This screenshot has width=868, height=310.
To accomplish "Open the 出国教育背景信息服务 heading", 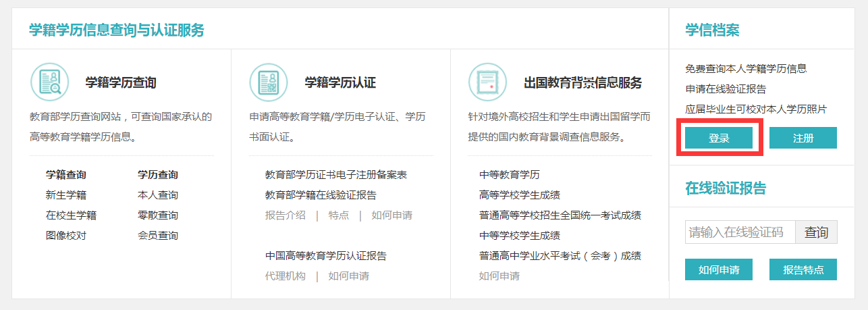I will (583, 83).
